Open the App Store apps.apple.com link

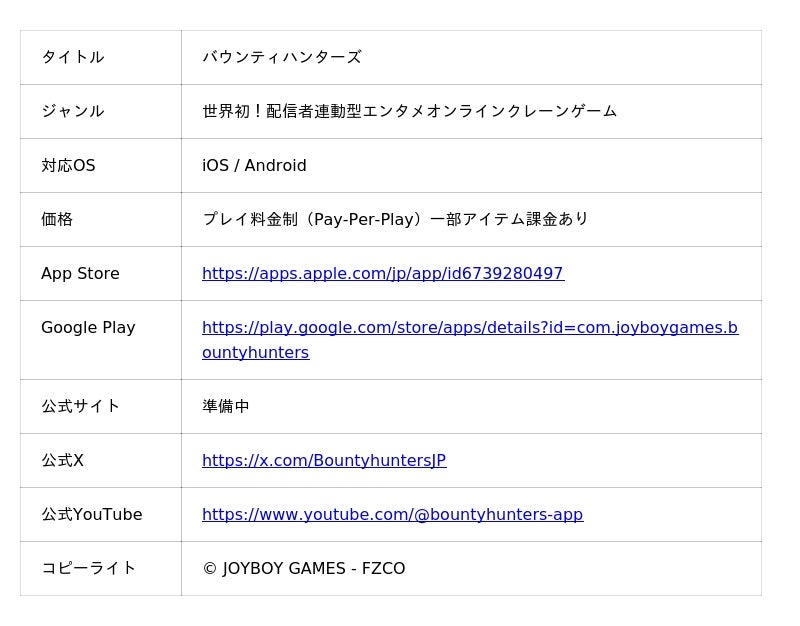pyautogui.click(x=382, y=273)
